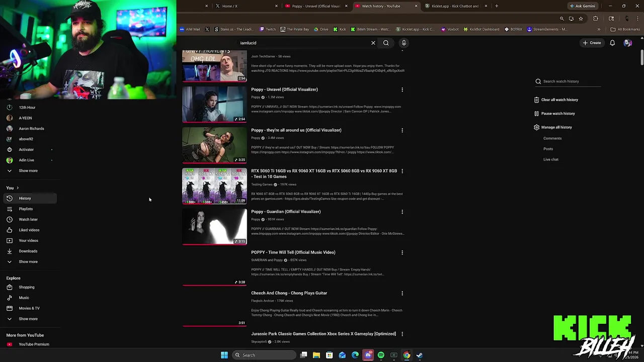
Task: Open Live chat history link
Action: pyautogui.click(x=551, y=159)
